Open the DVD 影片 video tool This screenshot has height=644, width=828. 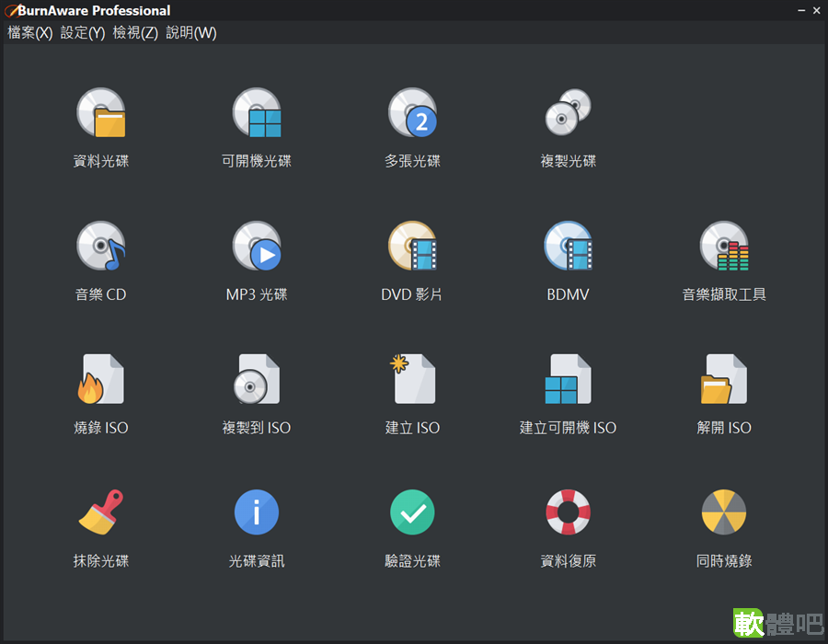click(412, 246)
